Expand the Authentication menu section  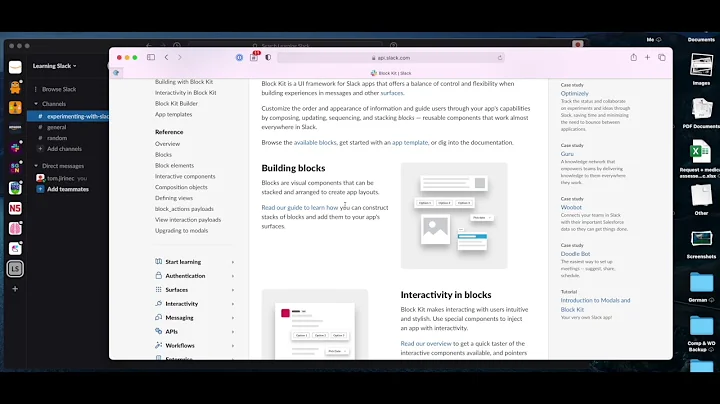[x=185, y=276]
